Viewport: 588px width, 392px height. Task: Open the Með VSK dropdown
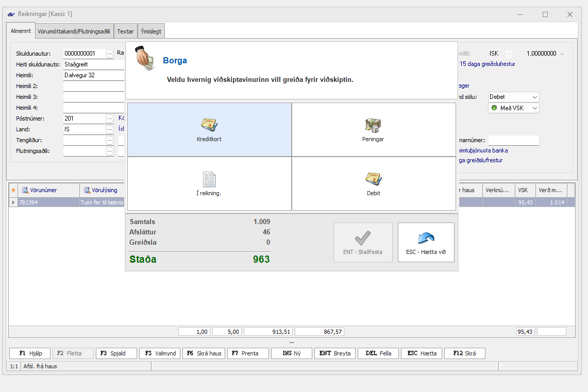[x=534, y=108]
